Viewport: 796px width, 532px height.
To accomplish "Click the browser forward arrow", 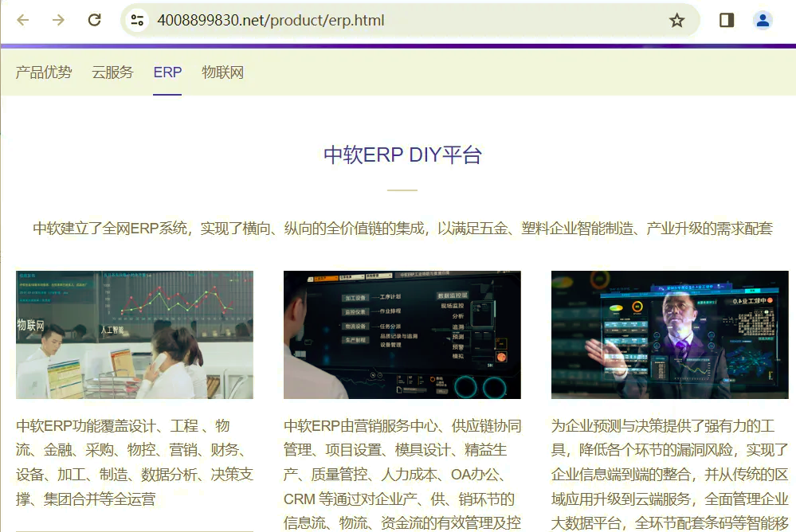I will click(x=58, y=20).
